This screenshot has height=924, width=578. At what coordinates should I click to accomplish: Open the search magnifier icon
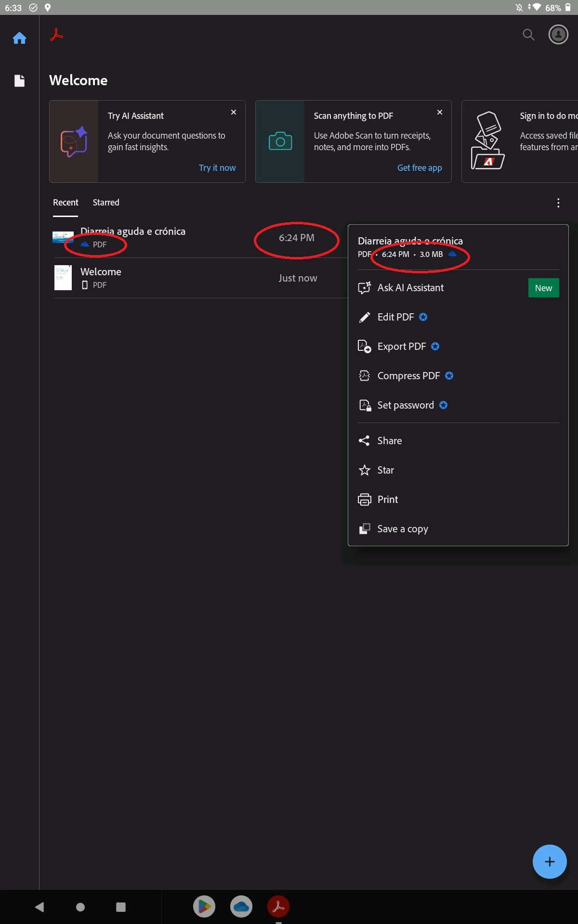point(528,35)
